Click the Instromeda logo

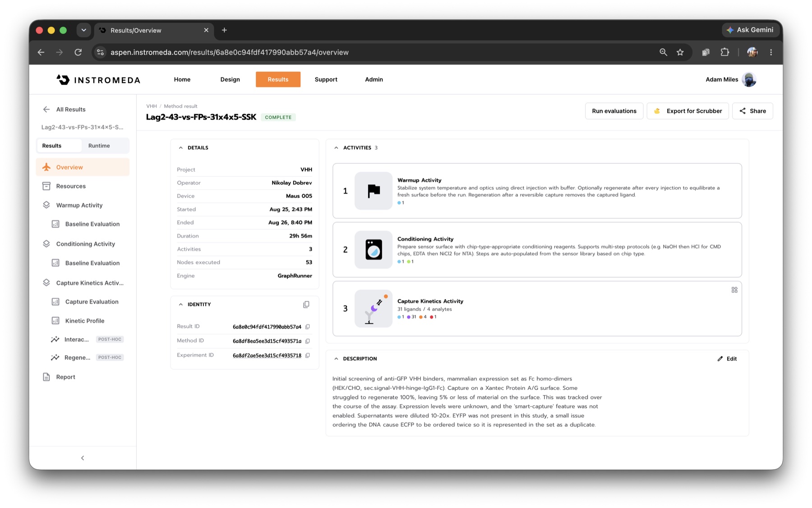98,80
